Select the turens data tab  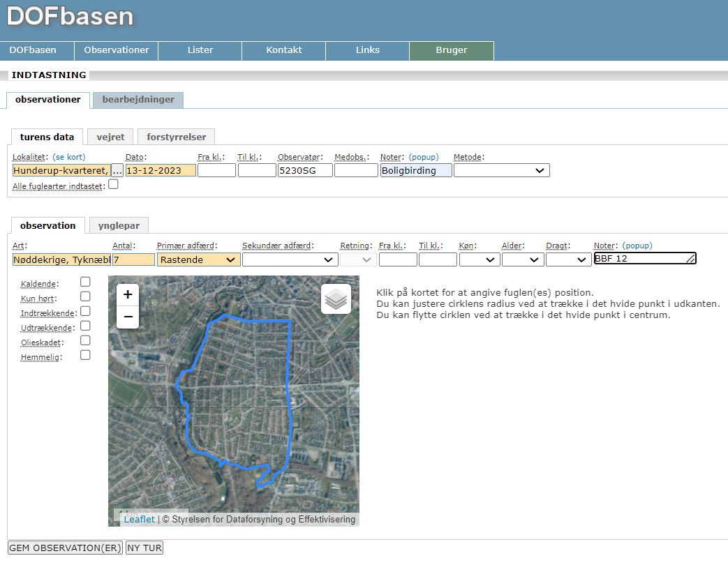tap(47, 137)
